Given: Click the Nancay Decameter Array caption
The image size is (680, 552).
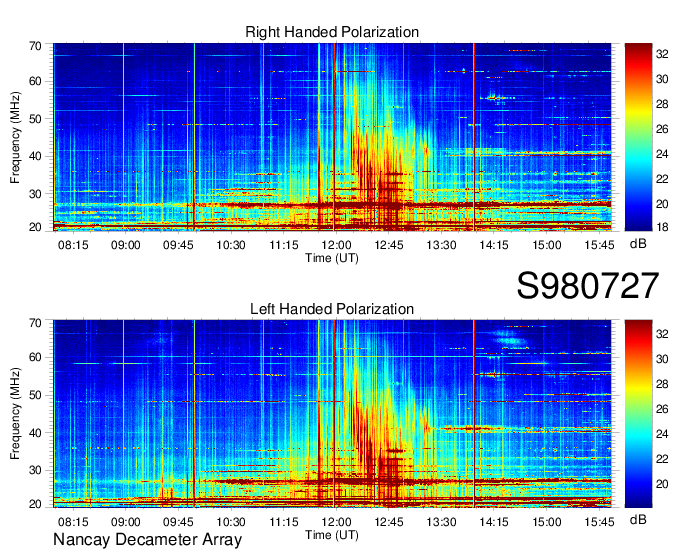Looking at the screenshot, I should pos(147,540).
